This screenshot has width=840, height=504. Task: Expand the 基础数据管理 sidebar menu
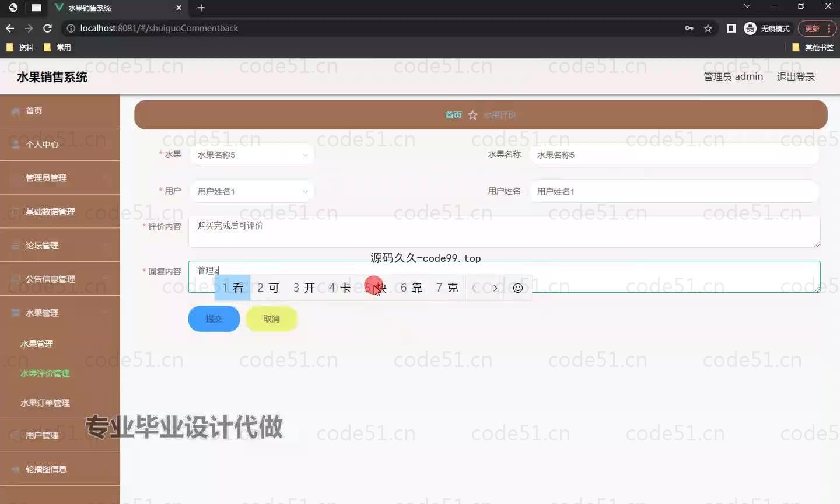pyautogui.click(x=60, y=212)
